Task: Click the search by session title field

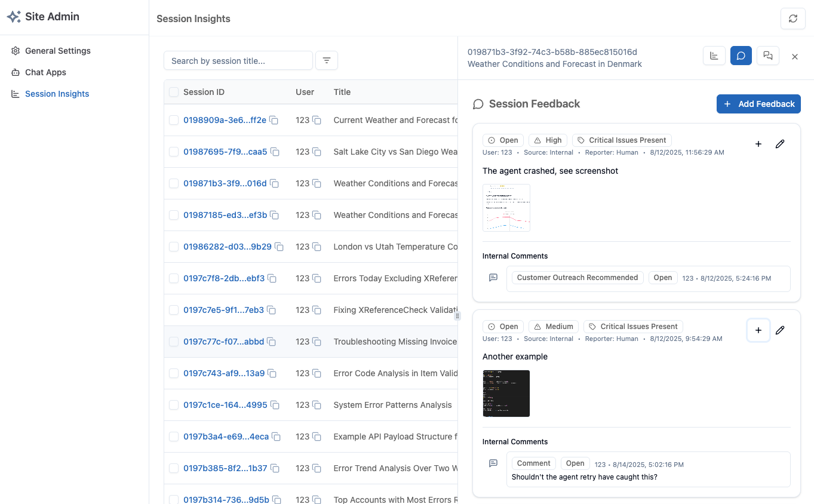Action: coord(238,60)
